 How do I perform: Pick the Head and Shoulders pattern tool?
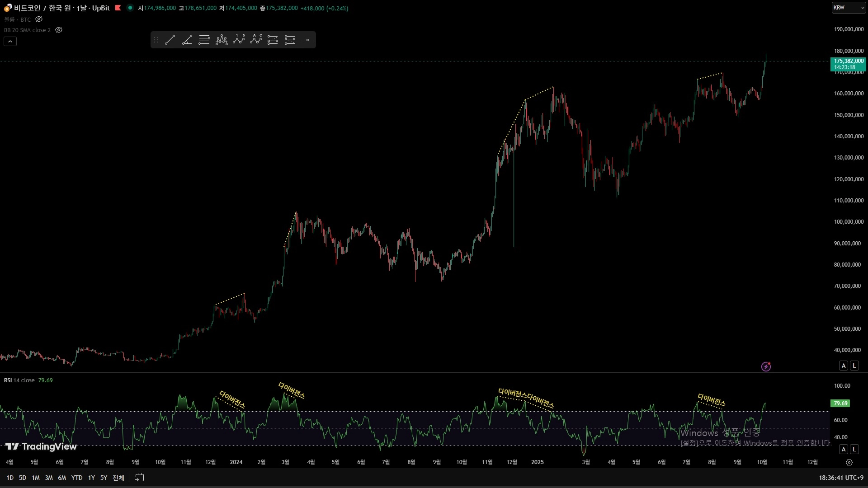click(222, 40)
